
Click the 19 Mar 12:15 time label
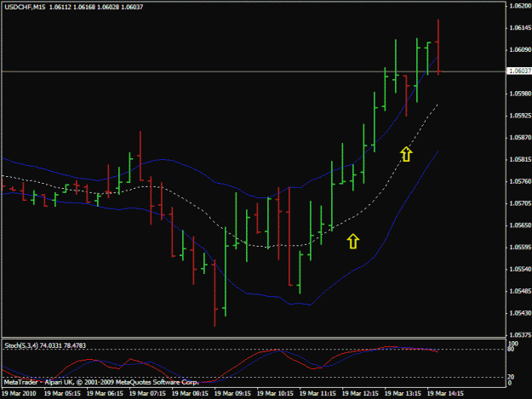click(x=360, y=393)
